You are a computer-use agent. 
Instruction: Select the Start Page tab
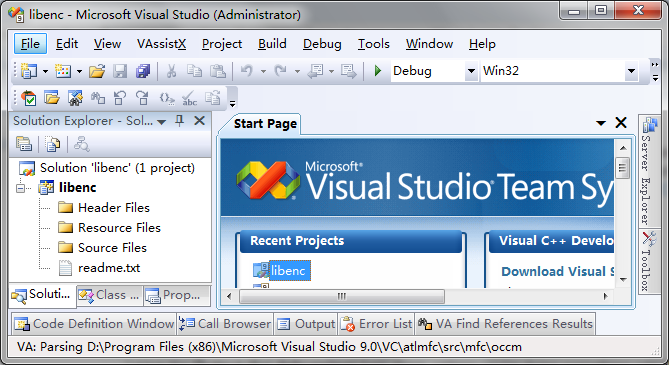point(265,123)
